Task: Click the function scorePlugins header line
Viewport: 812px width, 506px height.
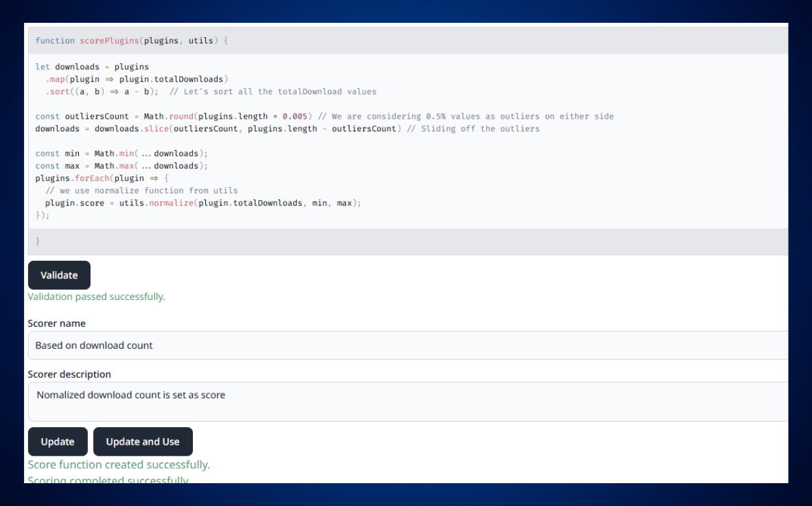Action: click(132, 40)
